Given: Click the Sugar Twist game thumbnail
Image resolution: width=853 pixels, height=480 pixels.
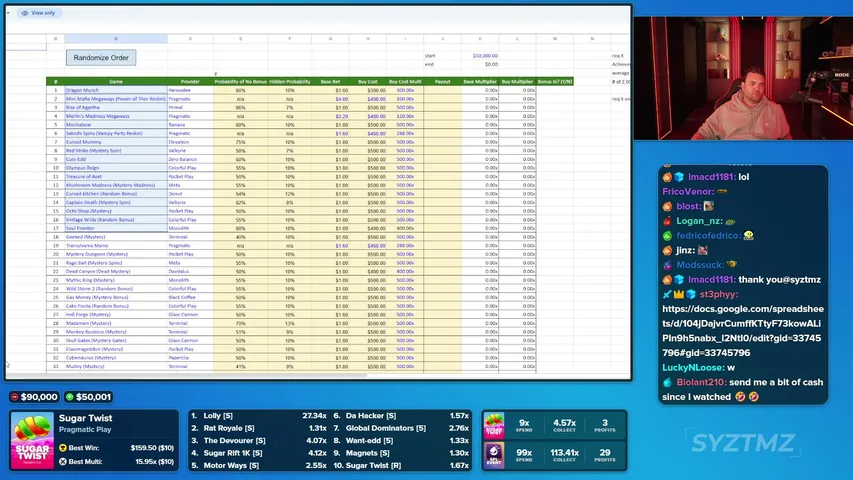Looking at the screenshot, I should pyautogui.click(x=32, y=441).
